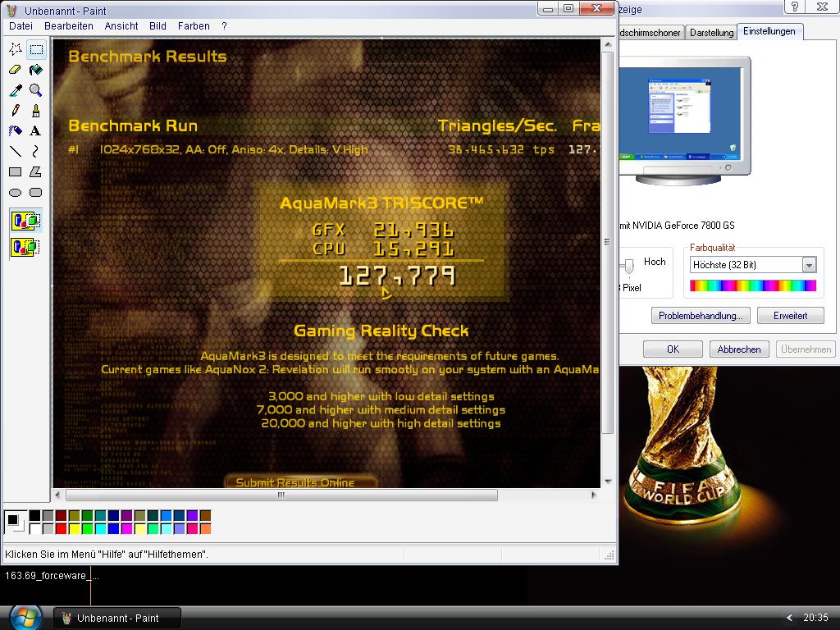Viewport: 840px width, 630px height.
Task: Enable opaque selection mode option
Action: (25, 221)
